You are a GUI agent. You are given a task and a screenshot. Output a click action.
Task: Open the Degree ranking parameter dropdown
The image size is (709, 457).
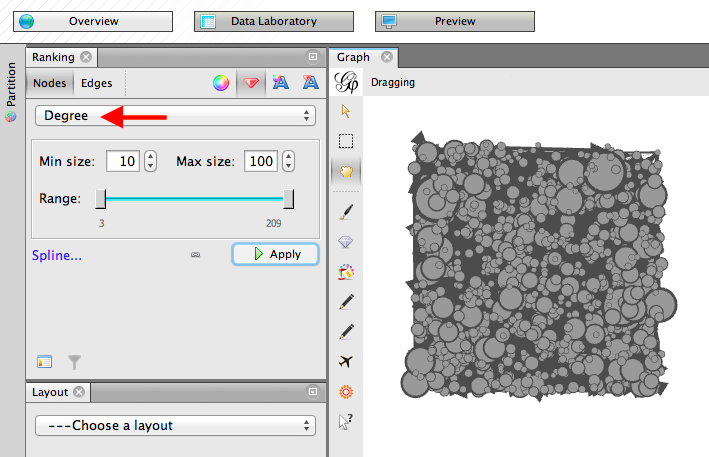click(175, 116)
